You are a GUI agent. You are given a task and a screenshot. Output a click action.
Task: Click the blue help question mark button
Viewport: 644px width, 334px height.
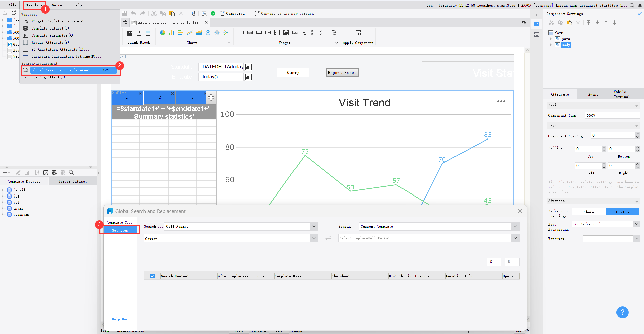pos(622,312)
